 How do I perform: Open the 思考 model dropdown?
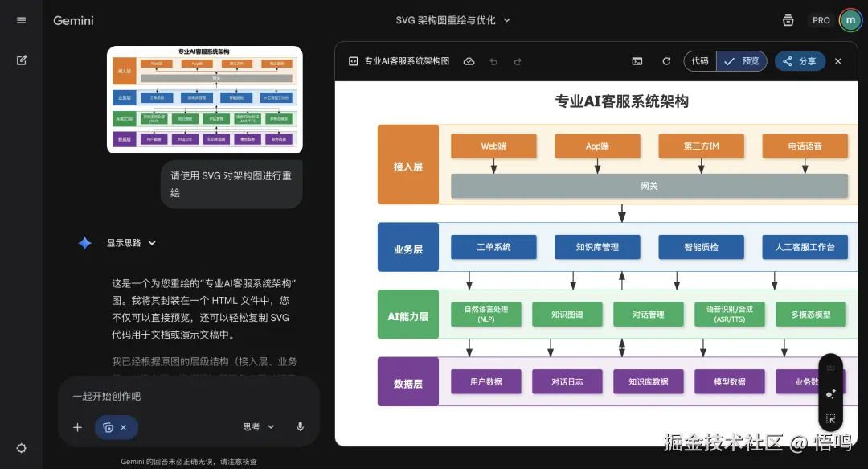click(257, 427)
